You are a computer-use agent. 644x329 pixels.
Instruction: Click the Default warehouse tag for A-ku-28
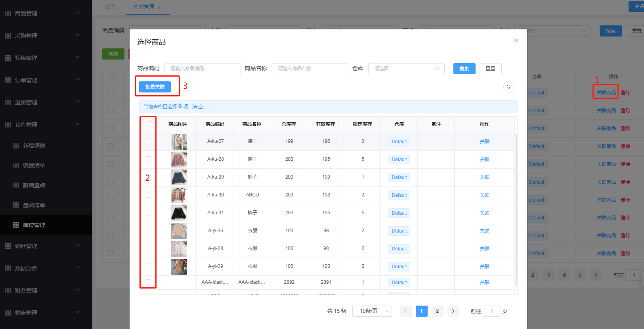399,160
